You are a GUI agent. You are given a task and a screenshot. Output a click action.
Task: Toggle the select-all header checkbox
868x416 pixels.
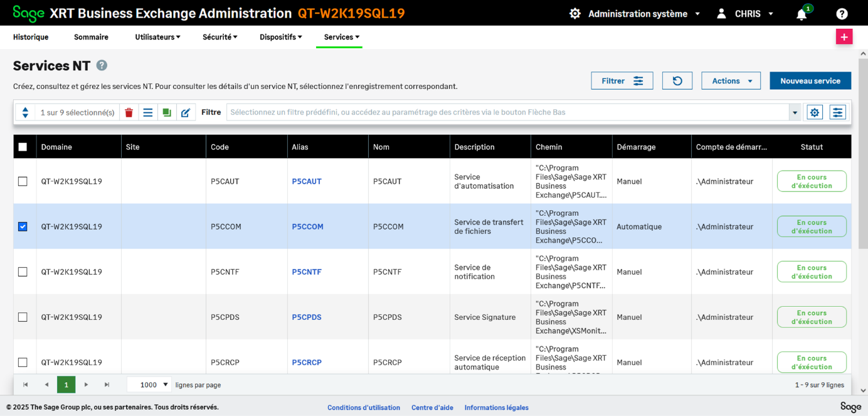tap(23, 147)
